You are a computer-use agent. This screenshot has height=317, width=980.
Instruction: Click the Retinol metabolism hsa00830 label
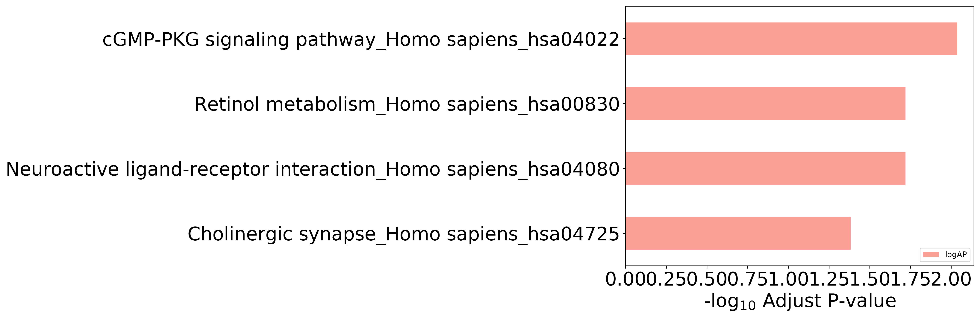(407, 104)
